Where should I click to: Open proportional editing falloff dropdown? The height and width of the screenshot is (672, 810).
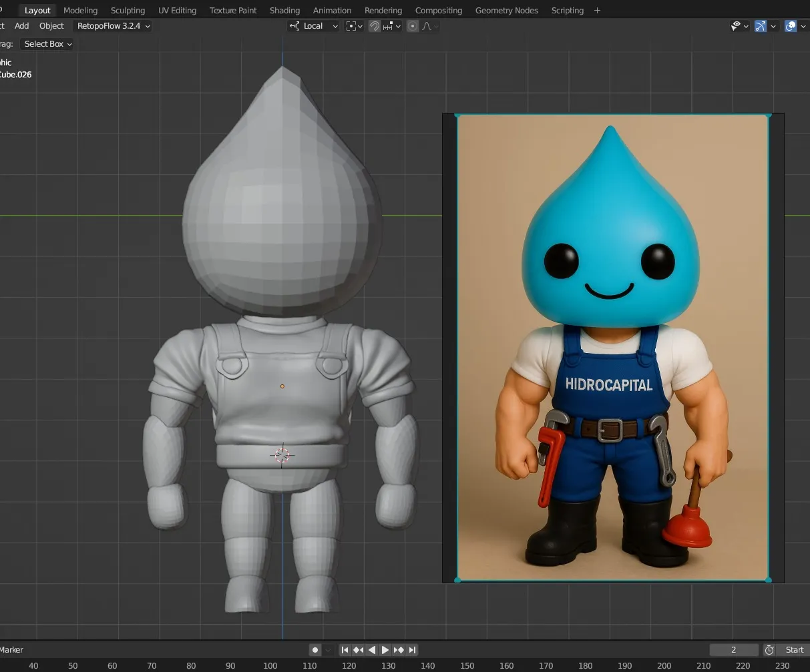(430, 26)
